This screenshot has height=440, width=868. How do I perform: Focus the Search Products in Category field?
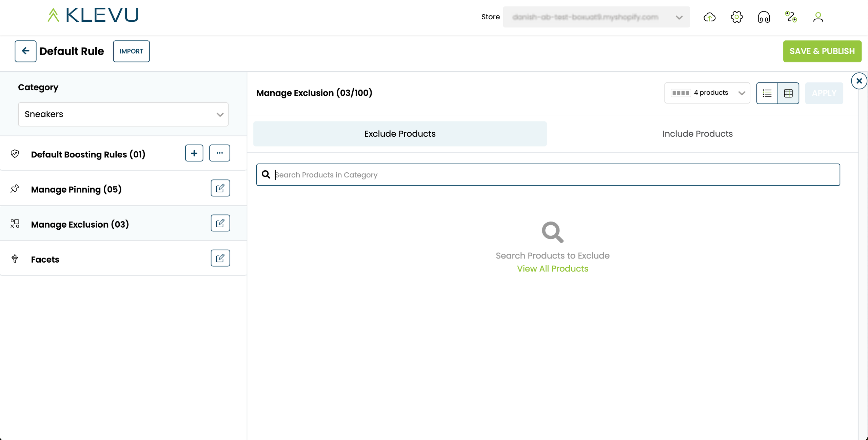[556, 175]
